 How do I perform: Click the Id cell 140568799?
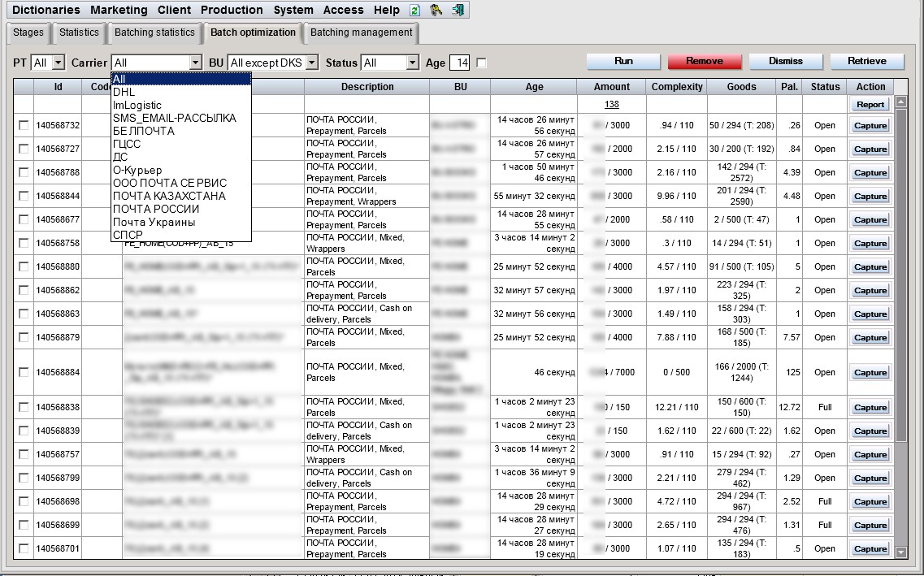click(58, 478)
